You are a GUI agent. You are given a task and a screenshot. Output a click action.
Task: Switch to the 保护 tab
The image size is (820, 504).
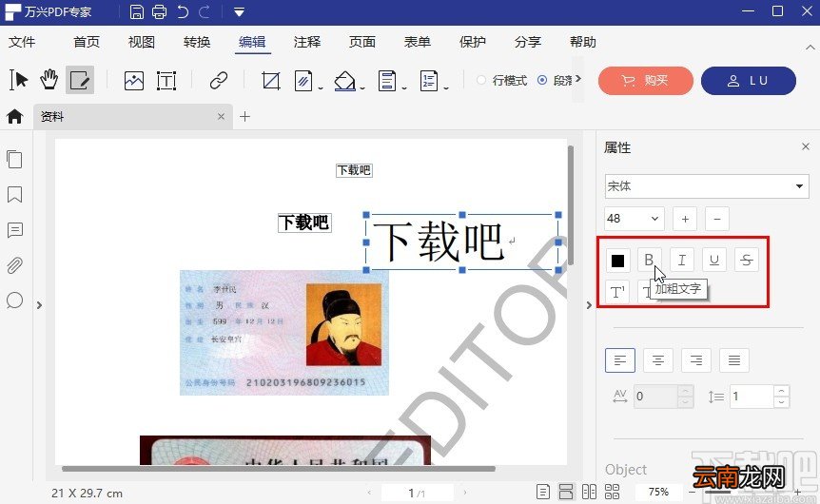(472, 42)
